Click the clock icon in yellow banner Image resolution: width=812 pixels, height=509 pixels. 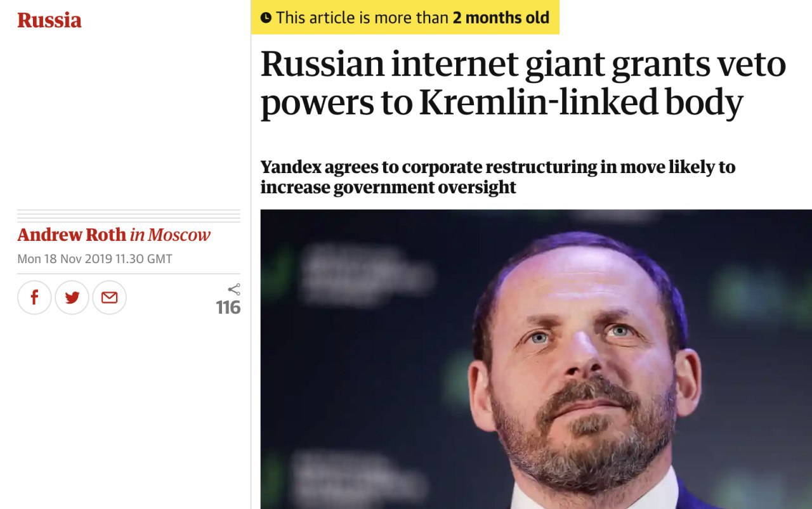point(266,18)
